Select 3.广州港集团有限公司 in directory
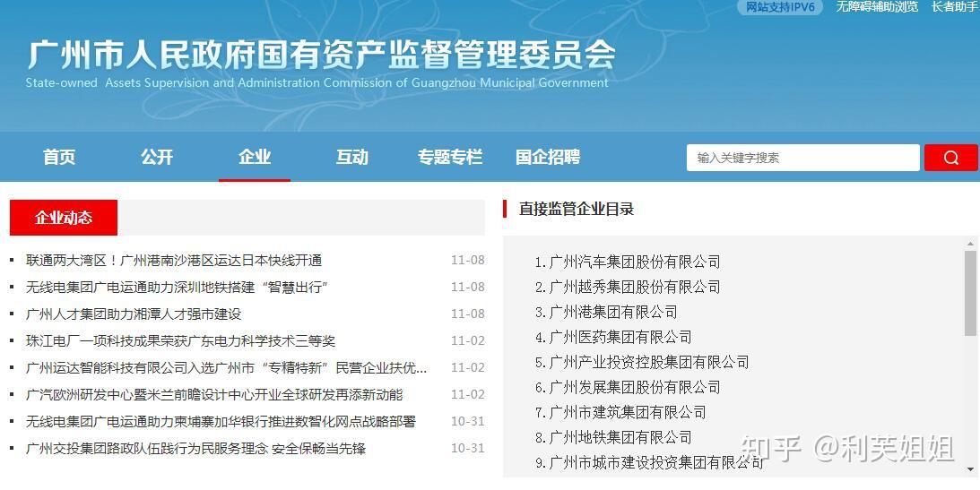The height and width of the screenshot is (490, 980). [x=606, y=312]
